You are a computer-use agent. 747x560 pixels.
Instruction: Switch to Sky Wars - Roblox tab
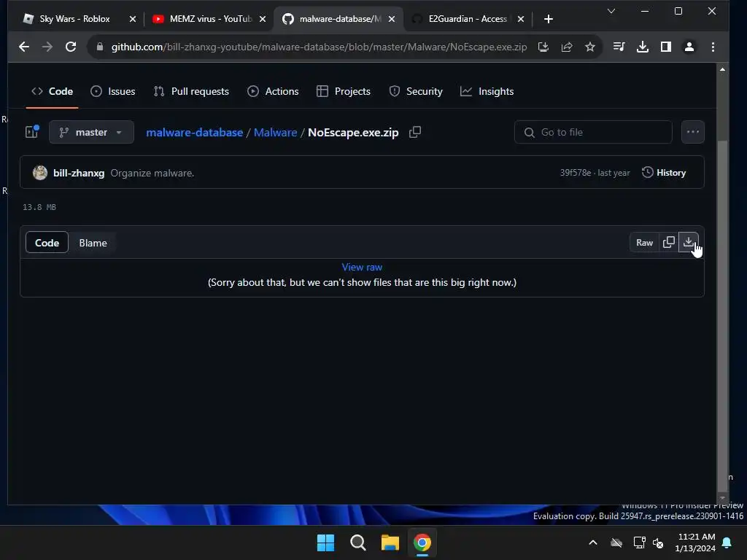74,19
